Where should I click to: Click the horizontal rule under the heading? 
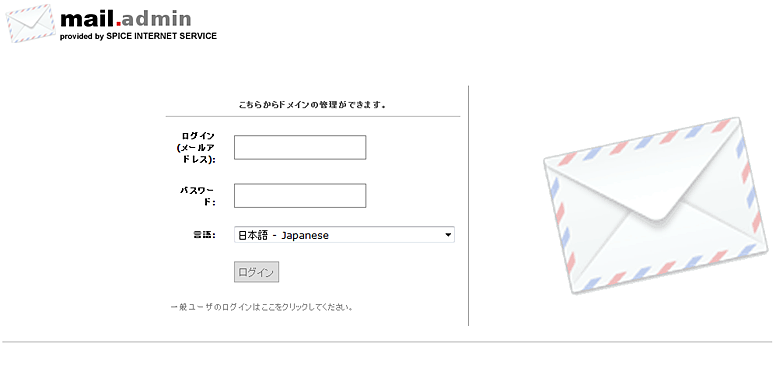point(313,116)
